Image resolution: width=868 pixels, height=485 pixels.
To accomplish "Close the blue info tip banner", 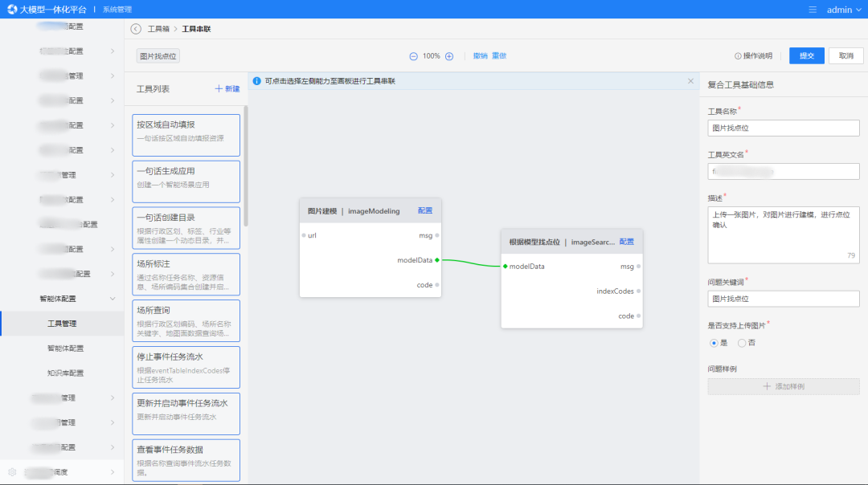I will coord(690,81).
